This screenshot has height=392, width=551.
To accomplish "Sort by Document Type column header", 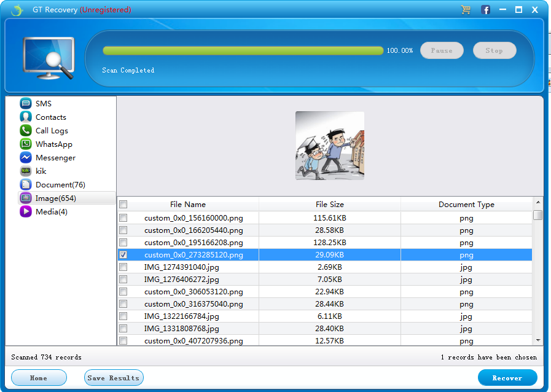I will pos(466,204).
